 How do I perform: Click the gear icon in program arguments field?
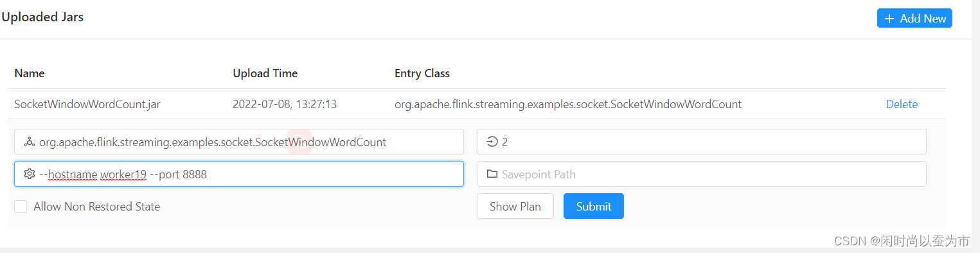[29, 174]
